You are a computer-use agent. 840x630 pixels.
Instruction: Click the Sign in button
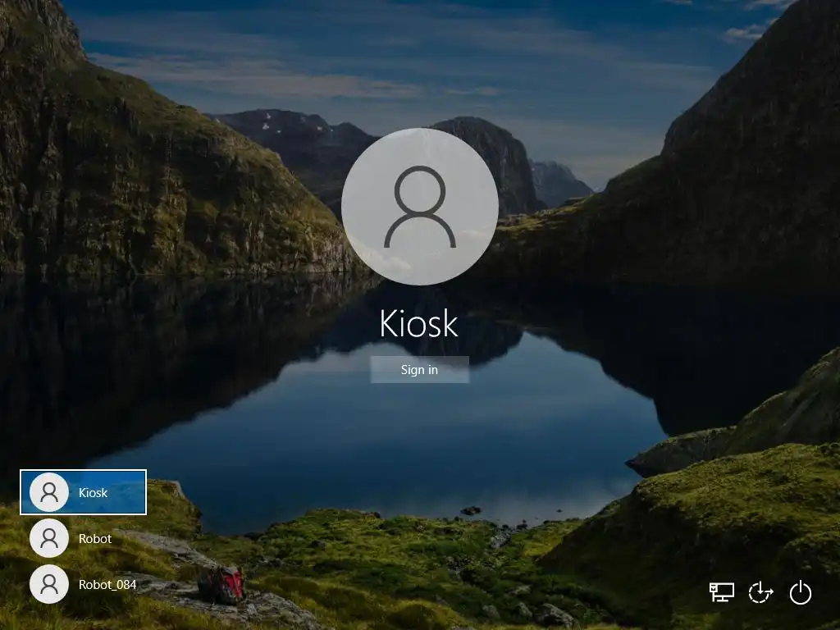tap(419, 370)
